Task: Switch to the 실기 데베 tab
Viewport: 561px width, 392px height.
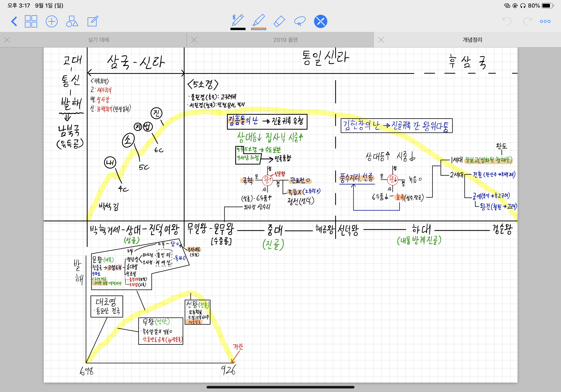Action: tap(98, 39)
